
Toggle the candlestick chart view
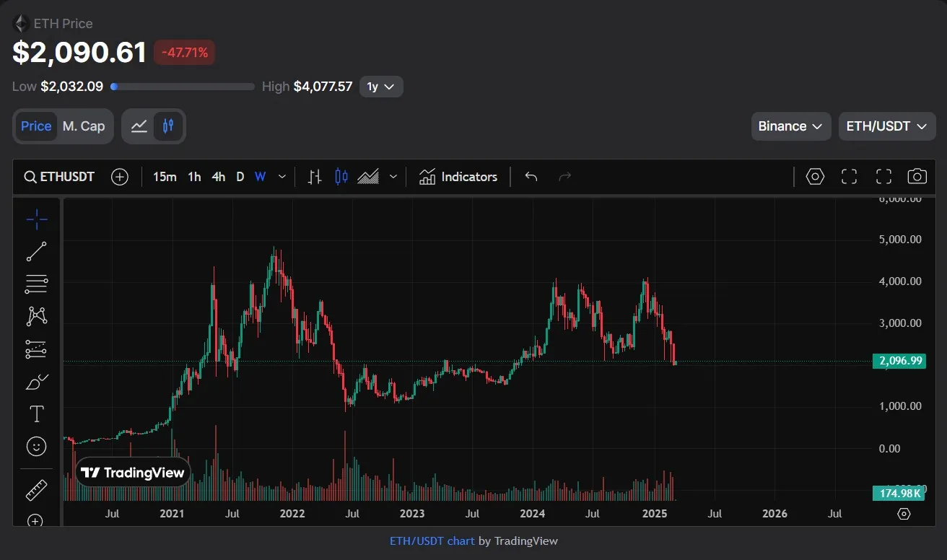(x=168, y=126)
